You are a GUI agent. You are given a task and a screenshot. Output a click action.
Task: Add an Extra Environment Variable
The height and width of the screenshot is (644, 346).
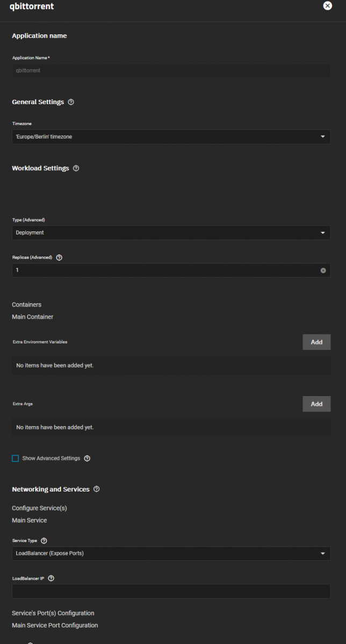(x=316, y=342)
